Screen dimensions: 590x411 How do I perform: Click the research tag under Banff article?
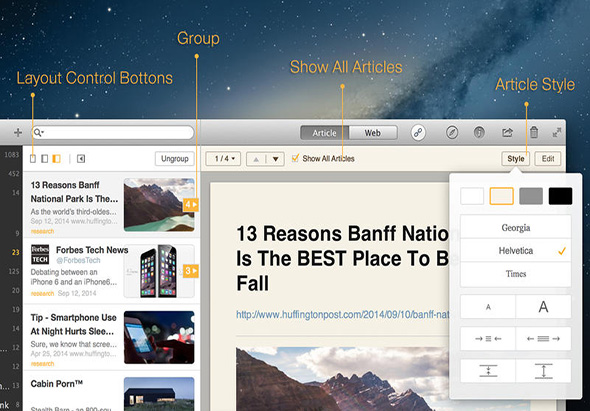(x=42, y=231)
